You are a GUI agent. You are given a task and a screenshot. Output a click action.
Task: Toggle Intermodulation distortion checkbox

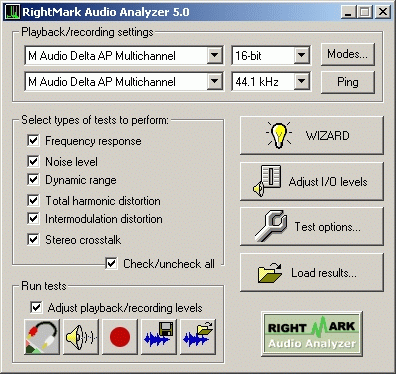[33, 218]
